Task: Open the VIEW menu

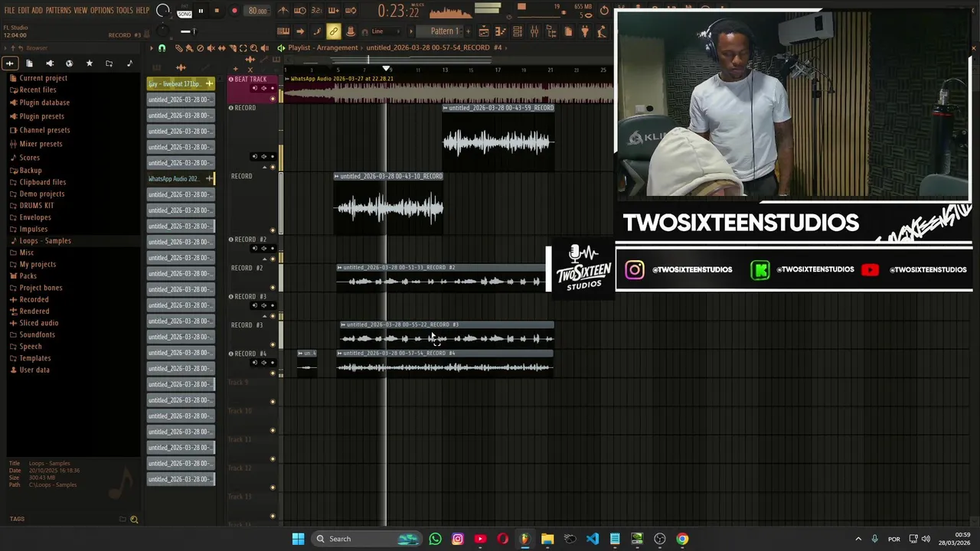Action: point(80,11)
